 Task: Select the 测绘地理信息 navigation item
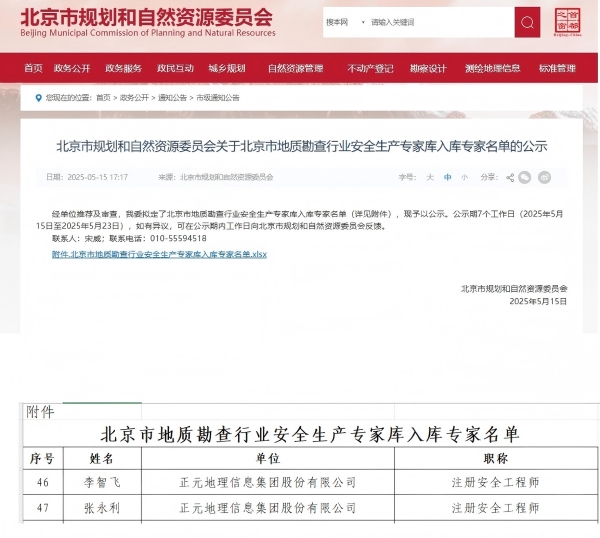[x=492, y=68]
